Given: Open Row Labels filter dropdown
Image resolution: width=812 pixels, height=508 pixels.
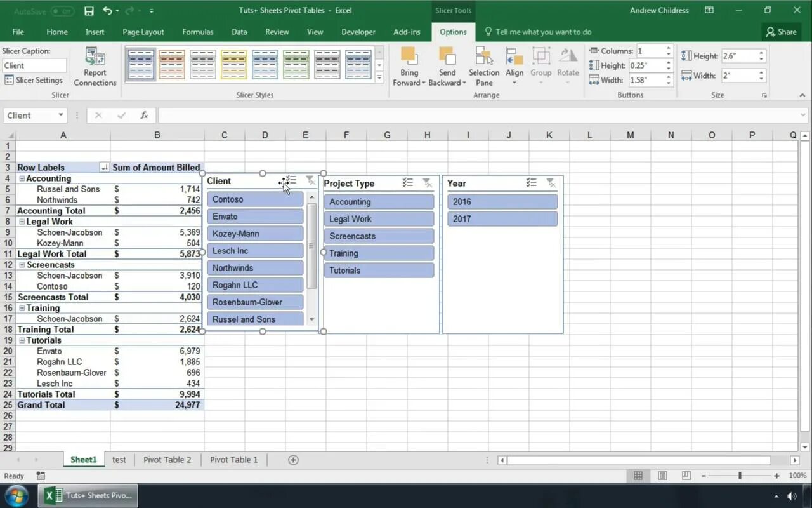Looking at the screenshot, I should (x=105, y=168).
